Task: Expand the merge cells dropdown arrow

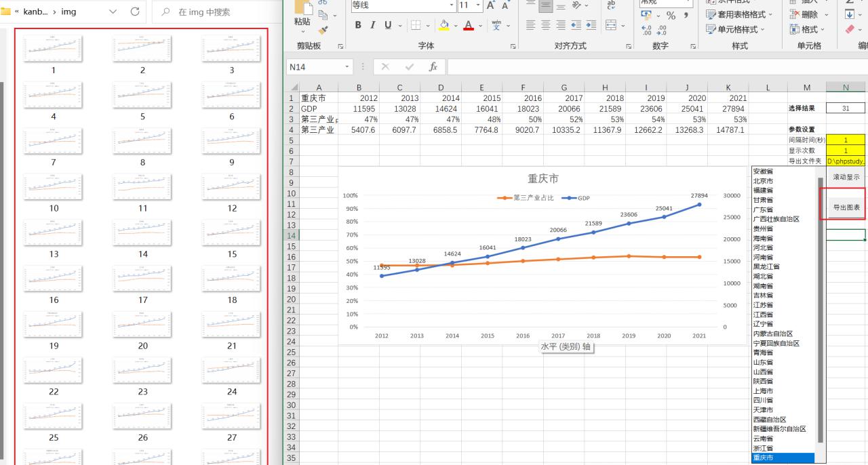Action: coord(622,25)
